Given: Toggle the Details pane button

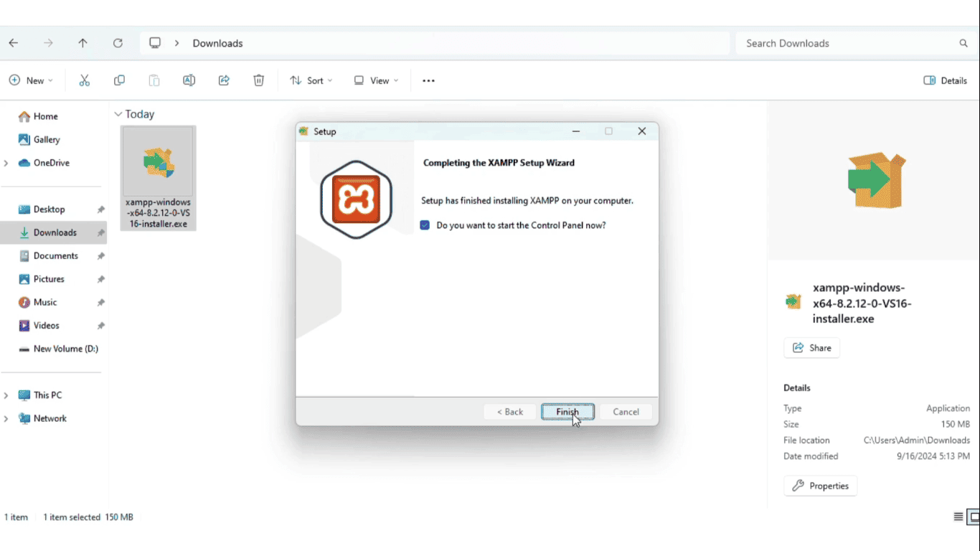Looking at the screenshot, I should coord(946,80).
